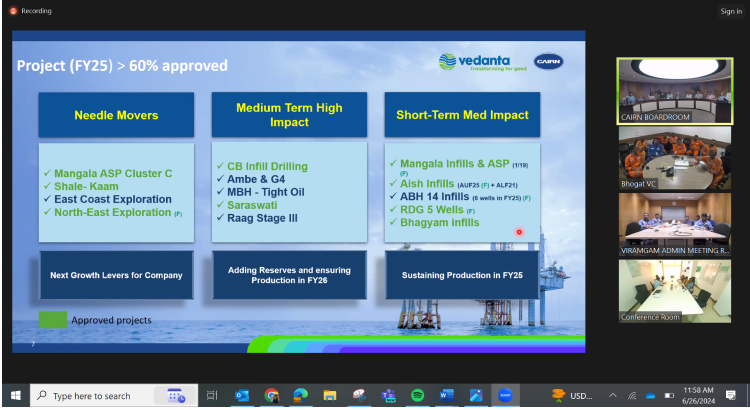Launch Google Chrome from taskbar
This screenshot has width=750, height=410.
(x=271, y=396)
